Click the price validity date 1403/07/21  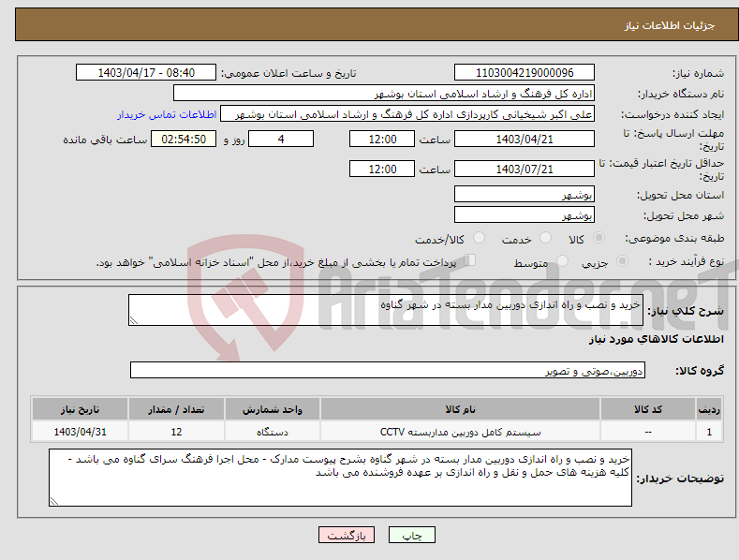coord(525,169)
